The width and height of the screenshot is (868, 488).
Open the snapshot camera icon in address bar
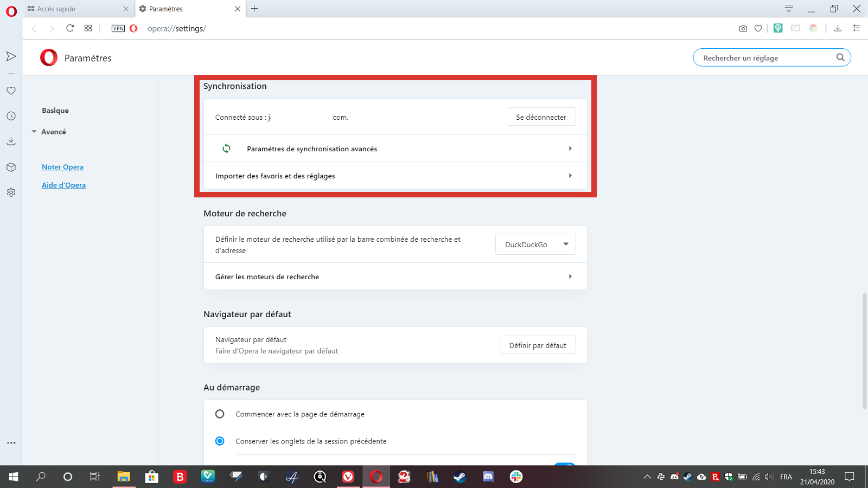[743, 28]
